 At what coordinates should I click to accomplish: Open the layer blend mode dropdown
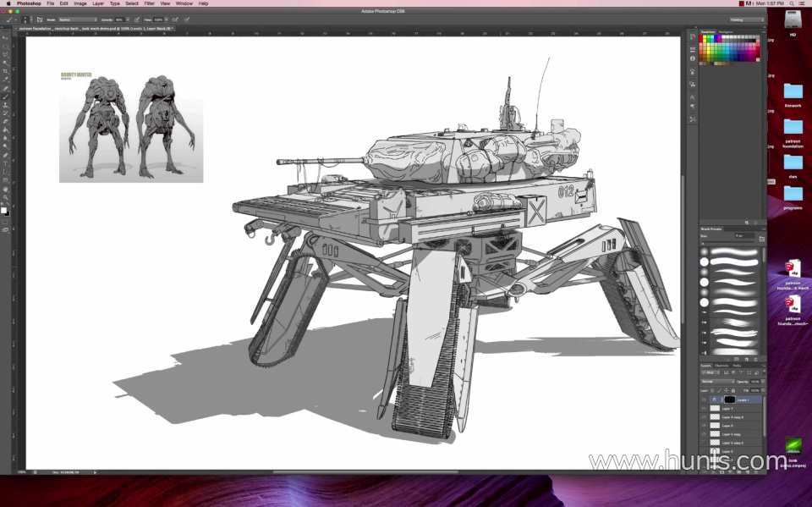point(718,382)
